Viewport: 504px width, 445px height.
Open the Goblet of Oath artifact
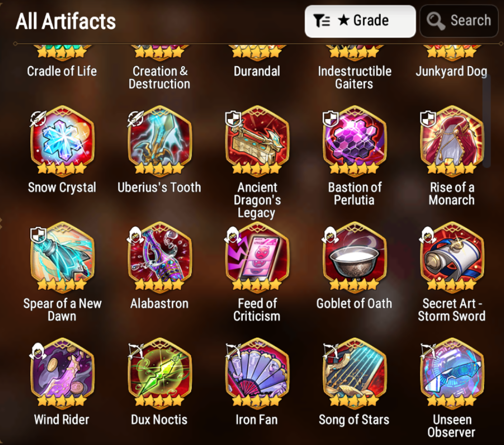coord(355,257)
